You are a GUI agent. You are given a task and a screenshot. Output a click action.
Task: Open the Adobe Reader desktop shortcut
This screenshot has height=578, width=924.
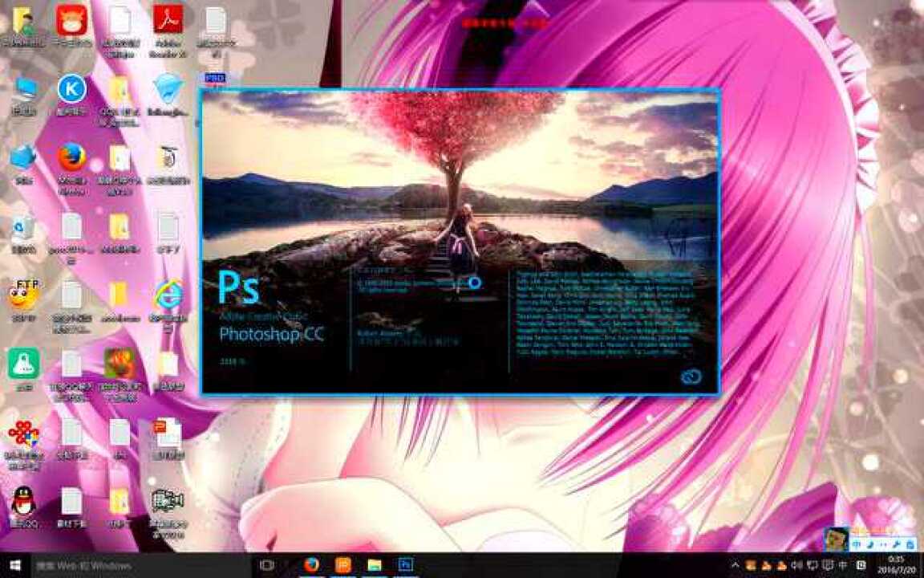click(x=168, y=20)
